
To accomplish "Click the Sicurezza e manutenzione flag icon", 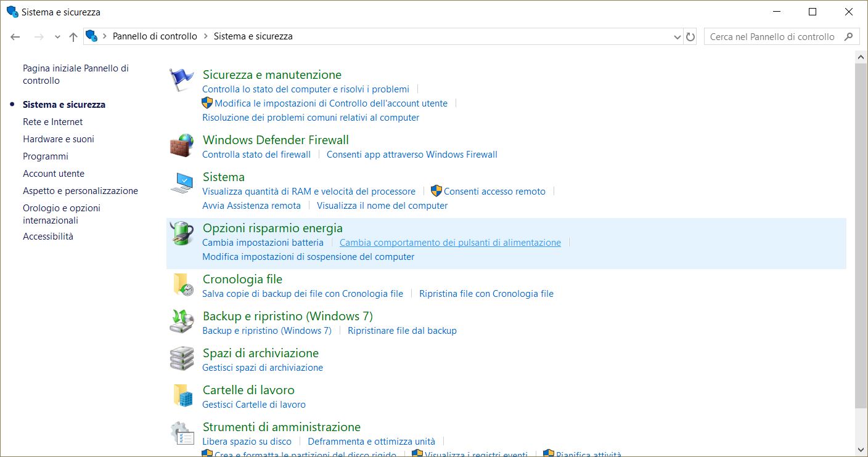I will coord(182,80).
